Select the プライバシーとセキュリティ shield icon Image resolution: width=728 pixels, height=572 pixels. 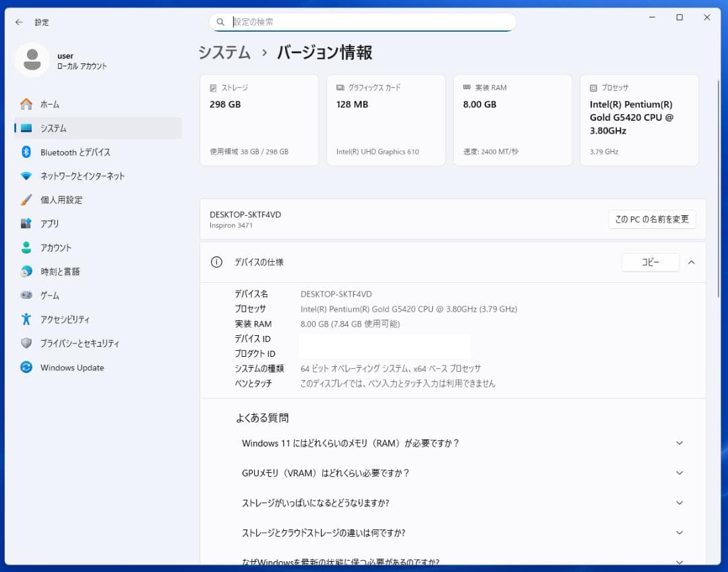26,343
